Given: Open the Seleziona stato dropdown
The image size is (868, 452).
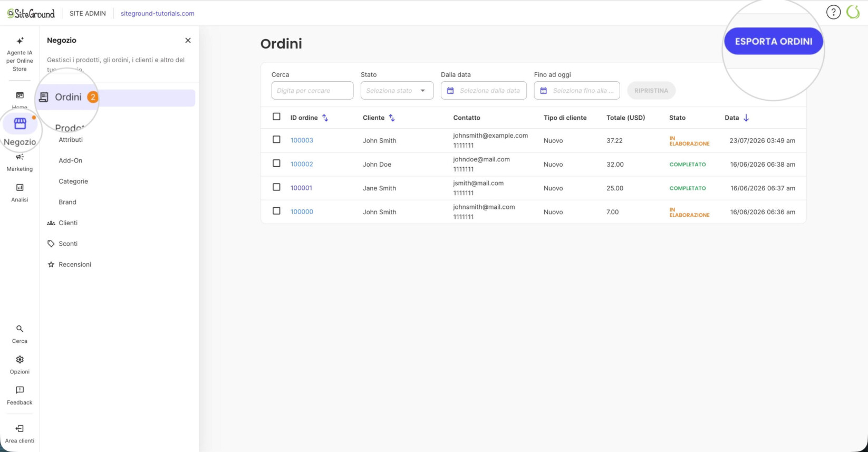Looking at the screenshot, I should pyautogui.click(x=397, y=91).
